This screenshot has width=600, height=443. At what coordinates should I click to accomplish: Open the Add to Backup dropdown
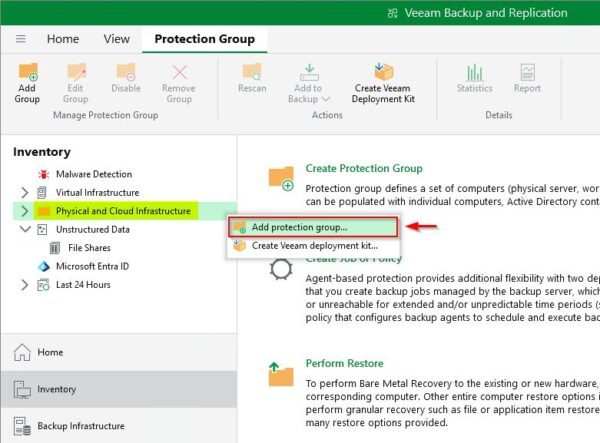point(308,83)
